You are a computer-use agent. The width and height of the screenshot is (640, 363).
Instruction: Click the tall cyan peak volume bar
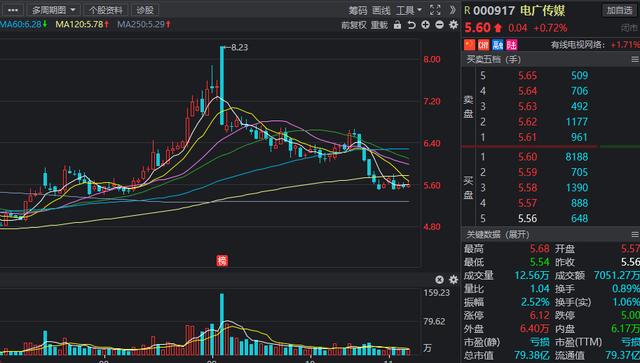[222, 325]
